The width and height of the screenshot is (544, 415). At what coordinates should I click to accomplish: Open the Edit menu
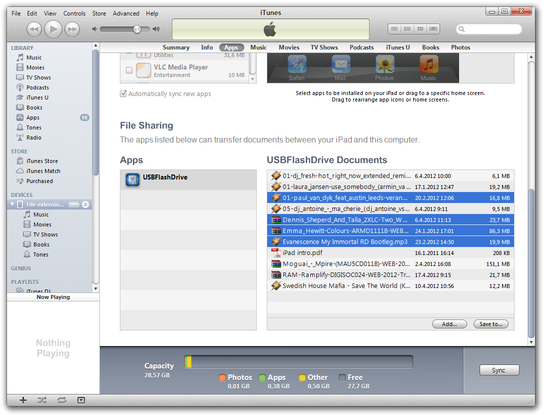tap(32, 14)
